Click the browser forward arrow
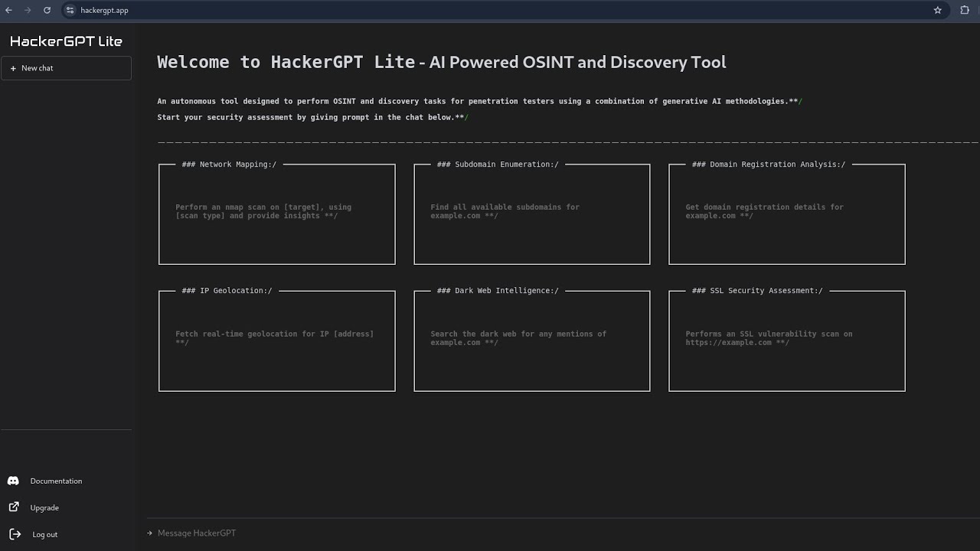The width and height of the screenshot is (980, 551). [x=28, y=10]
